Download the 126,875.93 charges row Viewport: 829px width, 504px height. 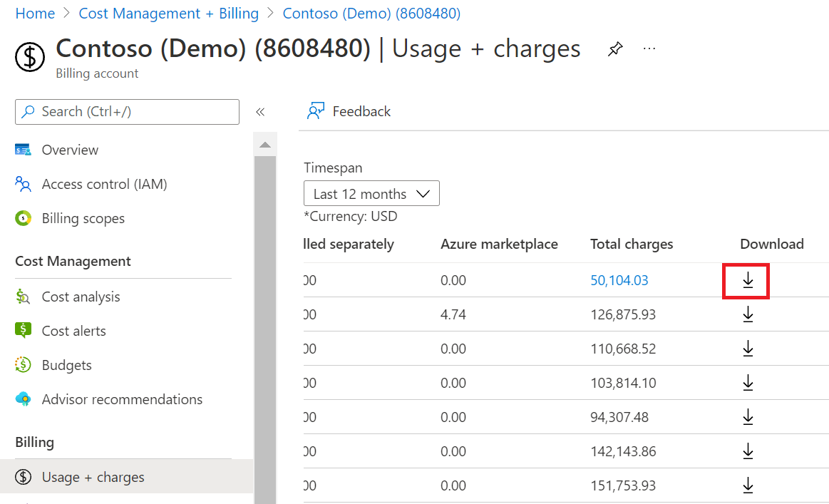747,314
